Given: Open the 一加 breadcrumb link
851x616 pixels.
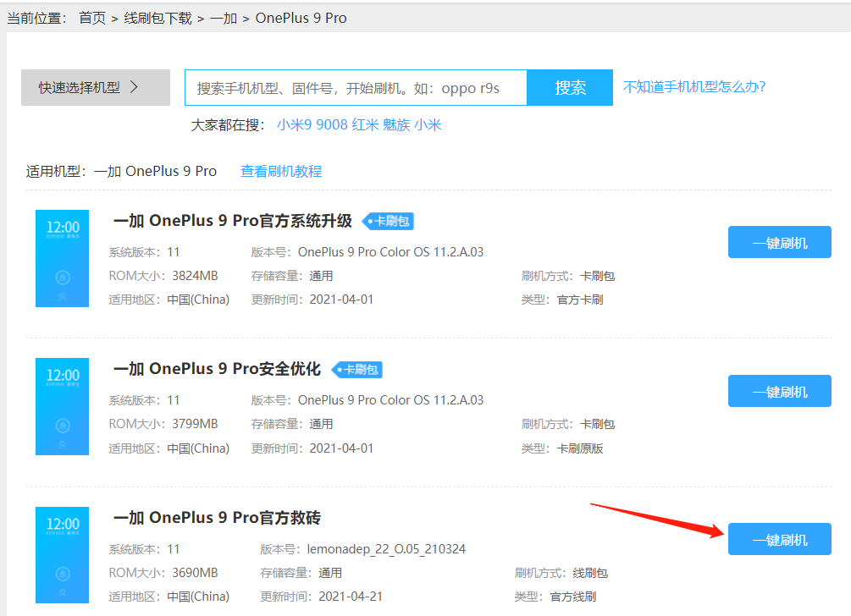Looking at the screenshot, I should click(x=224, y=18).
